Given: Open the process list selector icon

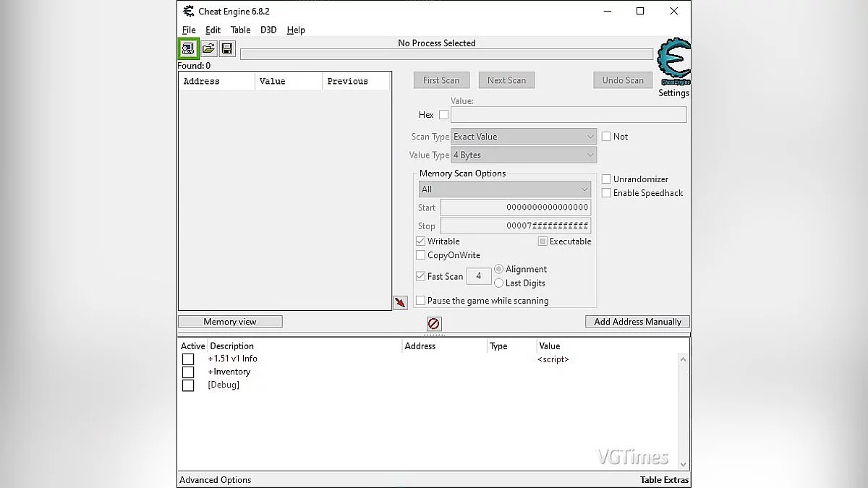Looking at the screenshot, I should (x=187, y=48).
